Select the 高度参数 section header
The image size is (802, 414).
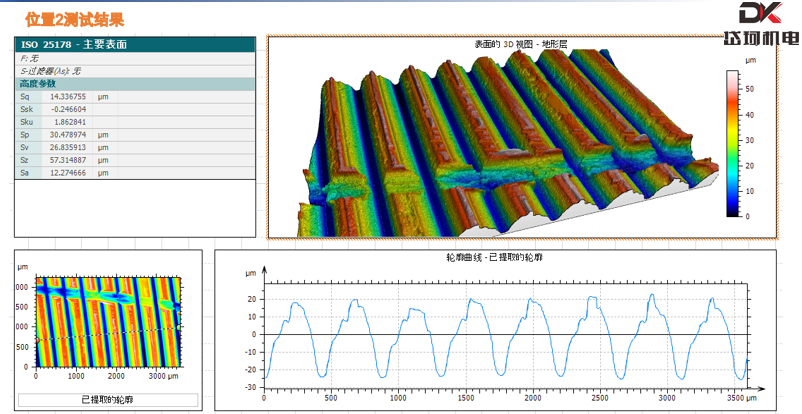pyautogui.click(x=135, y=84)
